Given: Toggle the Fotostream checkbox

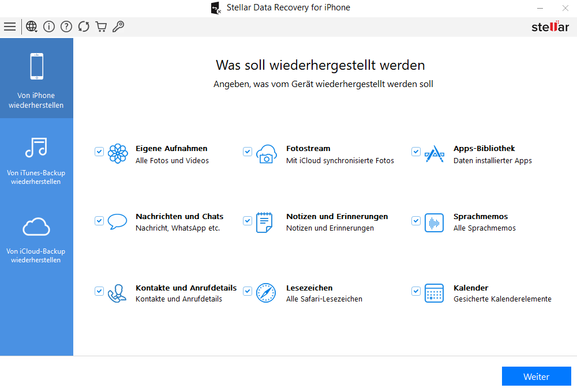Looking at the screenshot, I should (248, 152).
